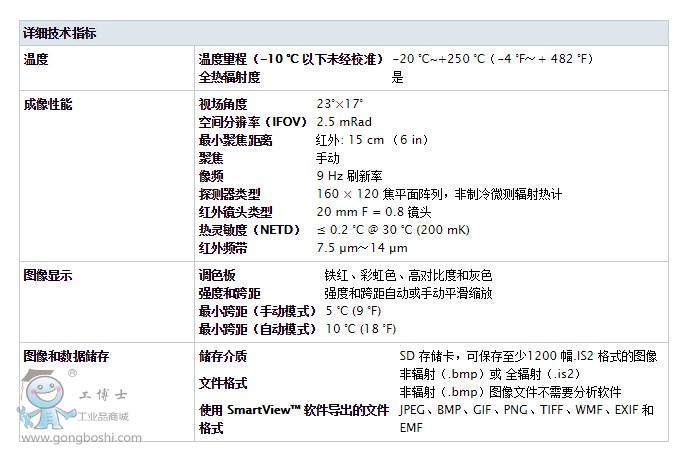Click the 详细技术指标 table header
Screen dimensions: 688x457
[60, 33]
